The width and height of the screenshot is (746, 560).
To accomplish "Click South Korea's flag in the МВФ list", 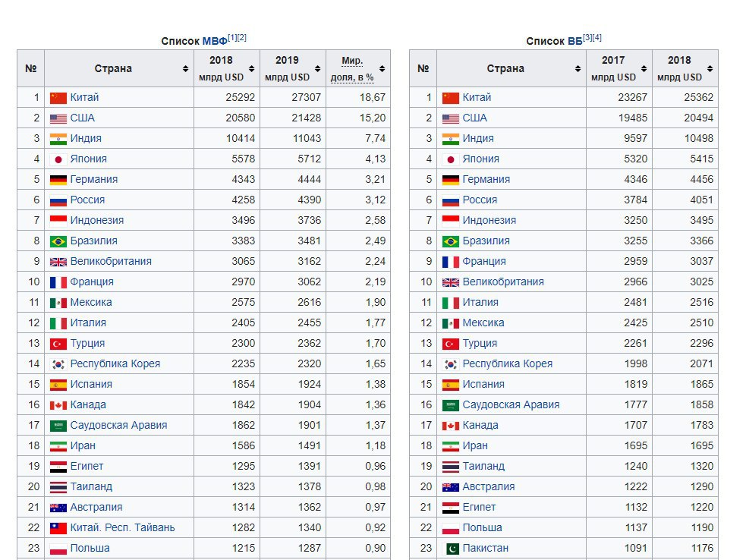I will tap(58, 364).
